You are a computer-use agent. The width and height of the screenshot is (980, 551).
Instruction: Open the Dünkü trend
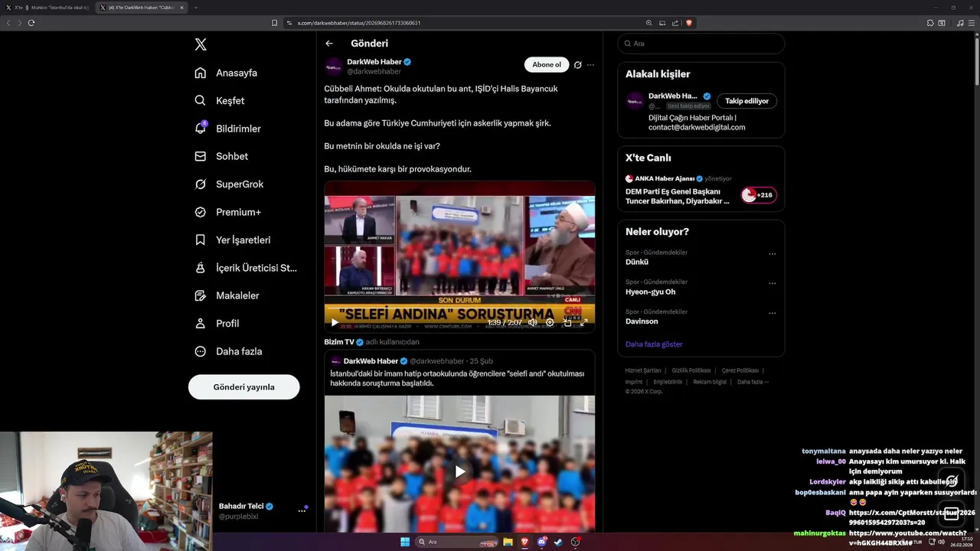[637, 262]
